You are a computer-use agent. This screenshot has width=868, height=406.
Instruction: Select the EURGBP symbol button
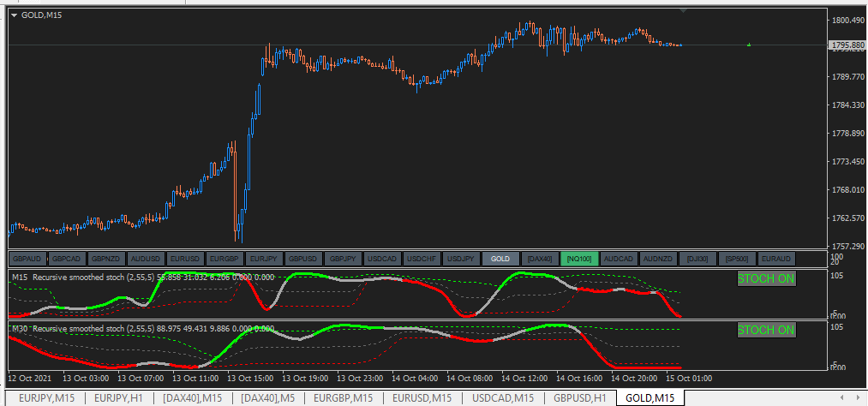(x=224, y=259)
